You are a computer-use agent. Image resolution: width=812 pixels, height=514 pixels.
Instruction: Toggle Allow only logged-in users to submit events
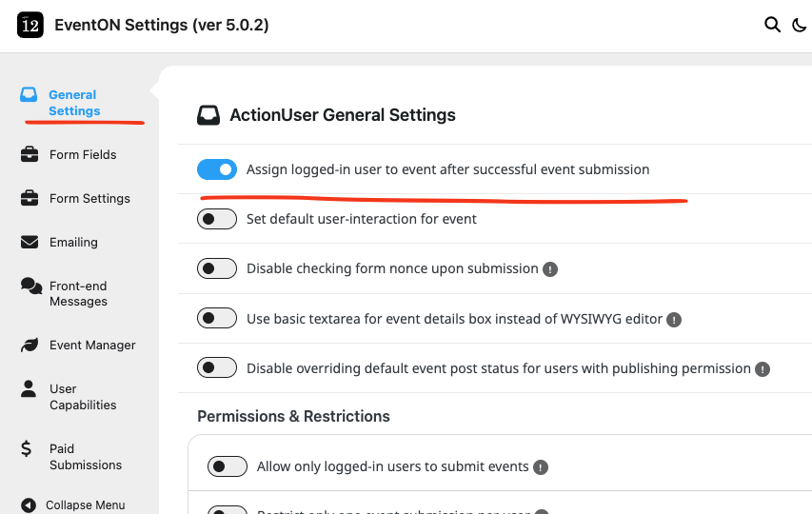click(228, 466)
